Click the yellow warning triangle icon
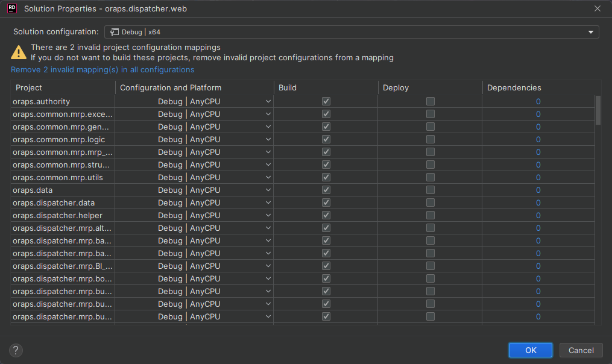This screenshot has width=612, height=364. coord(19,52)
